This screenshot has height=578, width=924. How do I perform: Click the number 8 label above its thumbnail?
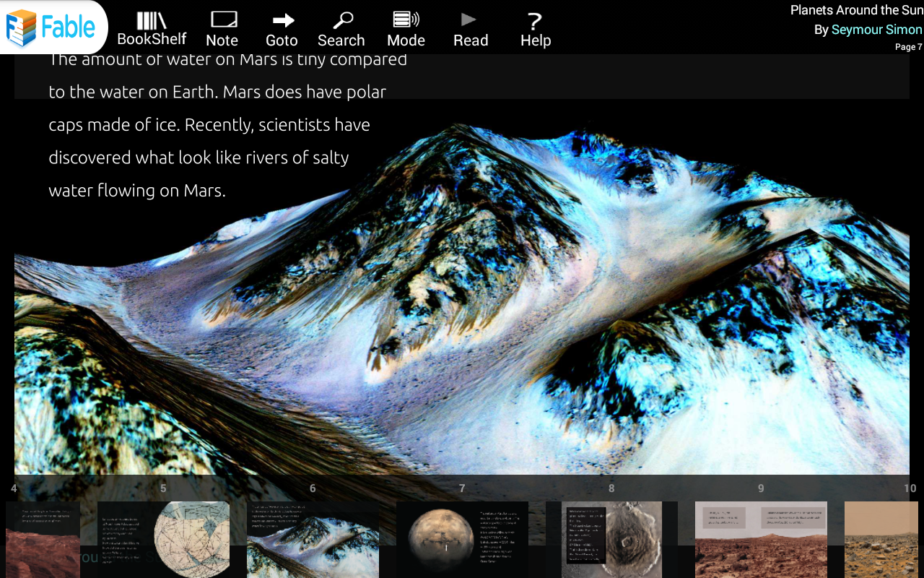tap(611, 488)
